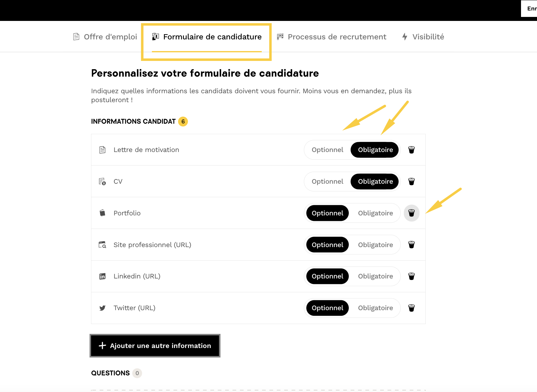Make Site professionnel (URL) Obligatoire
Image resolution: width=537 pixels, height=392 pixels.
[375, 245]
